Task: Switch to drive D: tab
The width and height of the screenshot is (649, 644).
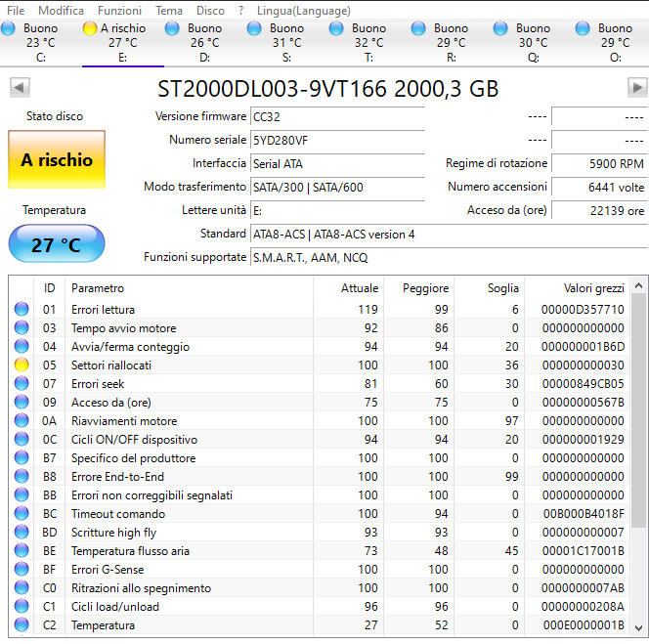Action: [205, 43]
